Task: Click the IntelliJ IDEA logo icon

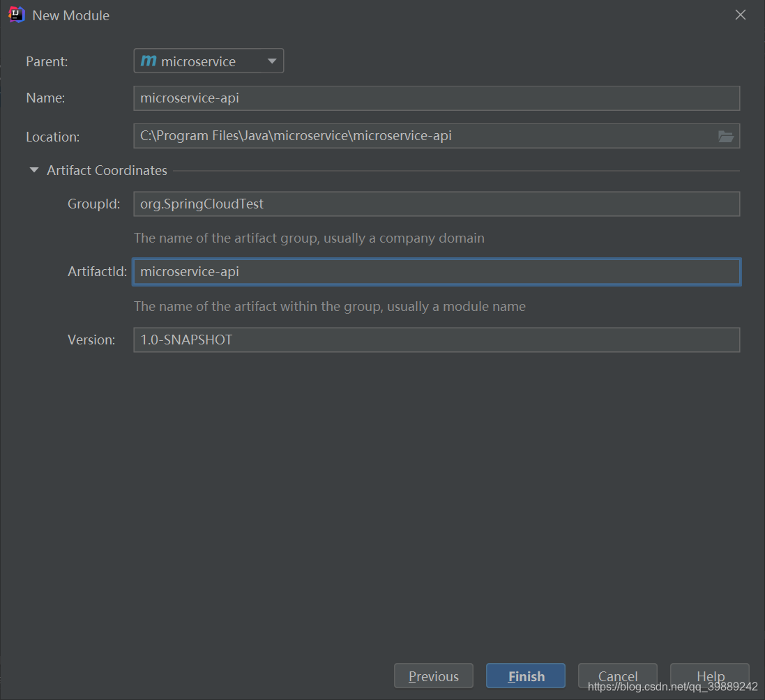Action: [17, 15]
